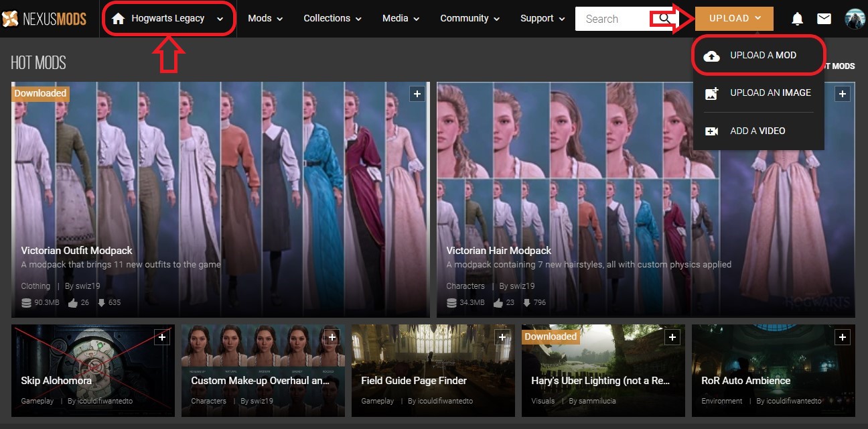
Task: Open the messages envelope icon
Action: (824, 19)
